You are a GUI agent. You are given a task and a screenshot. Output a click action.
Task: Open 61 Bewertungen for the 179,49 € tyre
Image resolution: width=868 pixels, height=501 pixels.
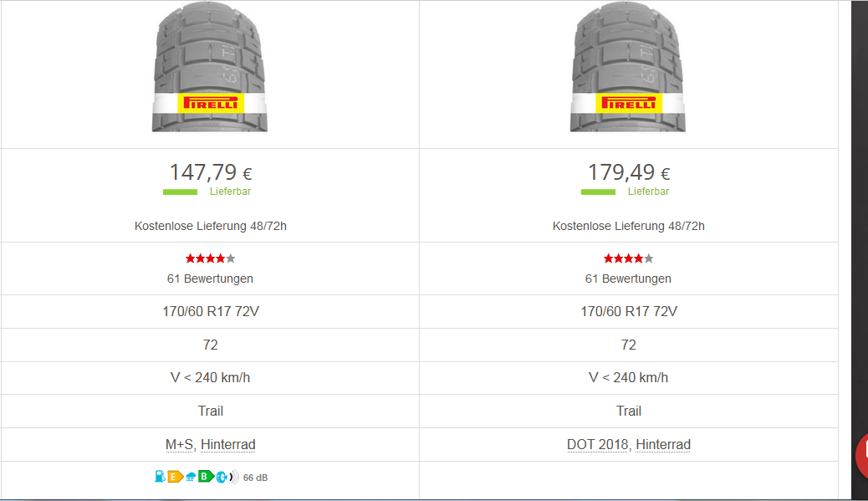click(628, 279)
